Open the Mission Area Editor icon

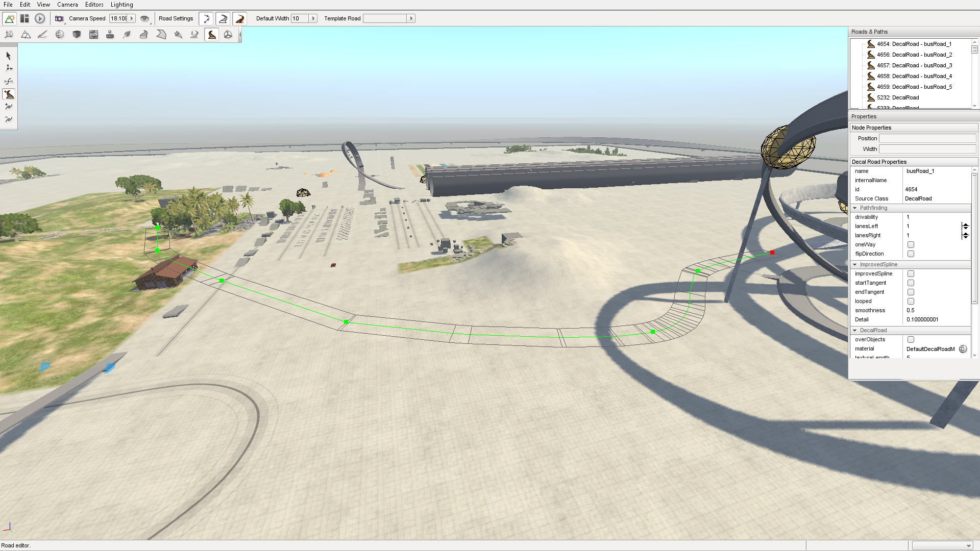[x=161, y=35]
